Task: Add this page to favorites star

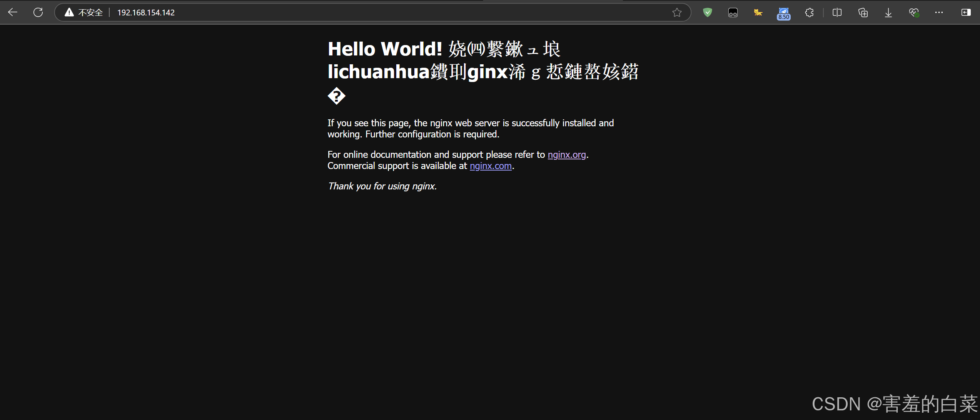Action: (x=677, y=12)
